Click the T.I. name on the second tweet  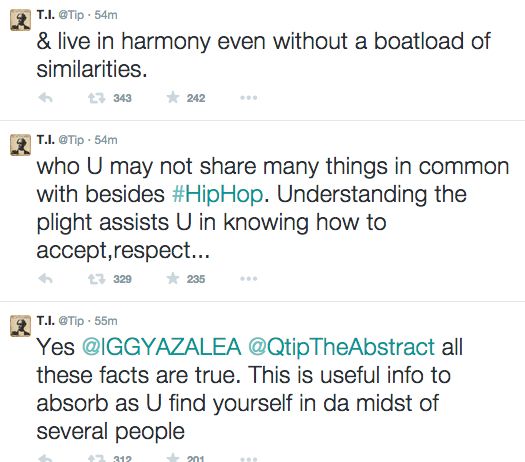[46, 140]
